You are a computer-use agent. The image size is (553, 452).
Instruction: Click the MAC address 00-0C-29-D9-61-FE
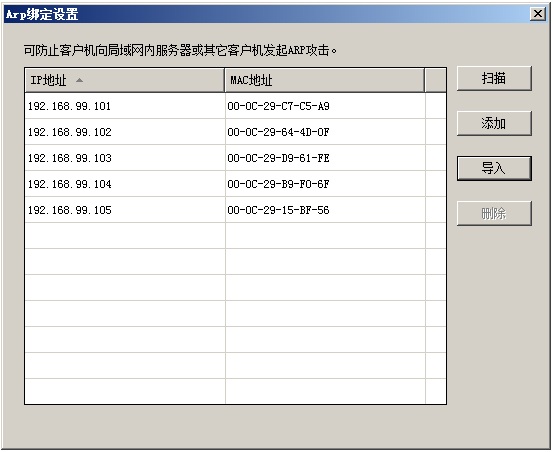pyautogui.click(x=278, y=158)
